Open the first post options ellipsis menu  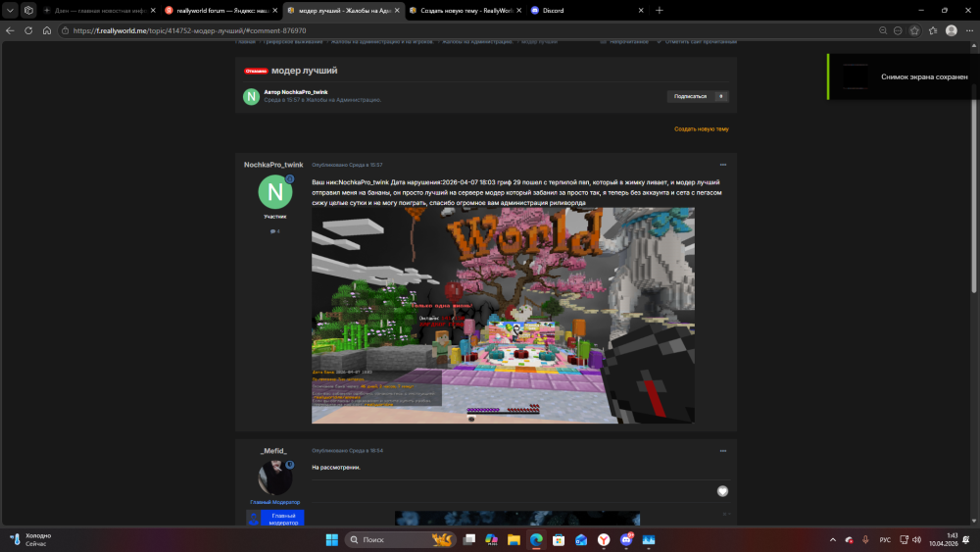coord(723,165)
